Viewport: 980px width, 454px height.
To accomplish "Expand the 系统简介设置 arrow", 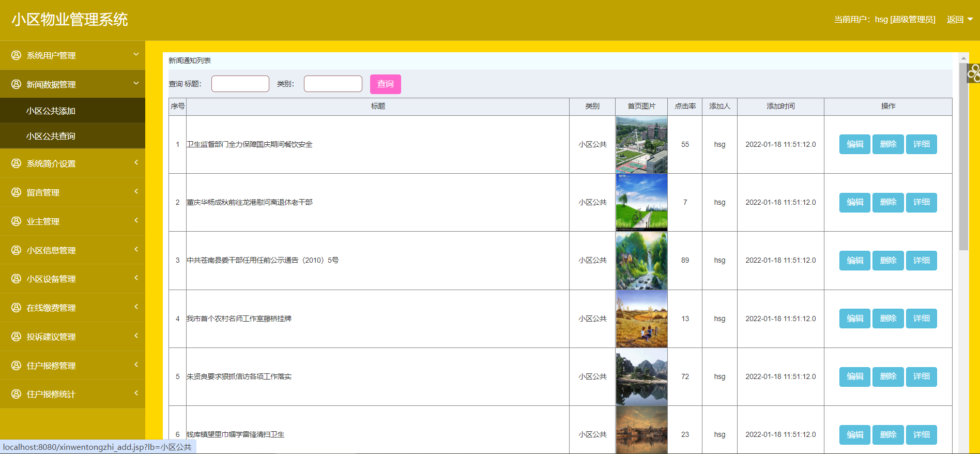I will [x=136, y=162].
